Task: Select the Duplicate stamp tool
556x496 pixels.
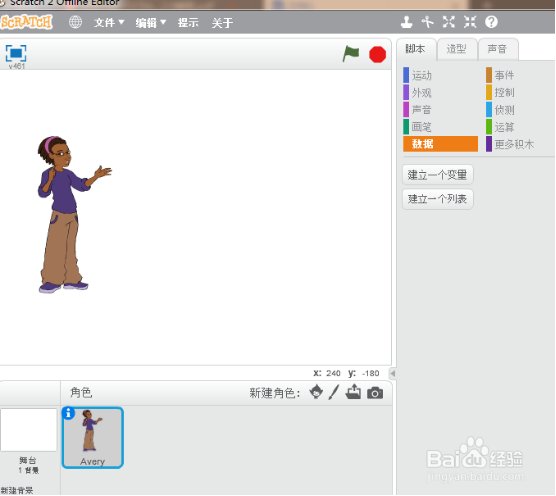Action: click(x=406, y=22)
